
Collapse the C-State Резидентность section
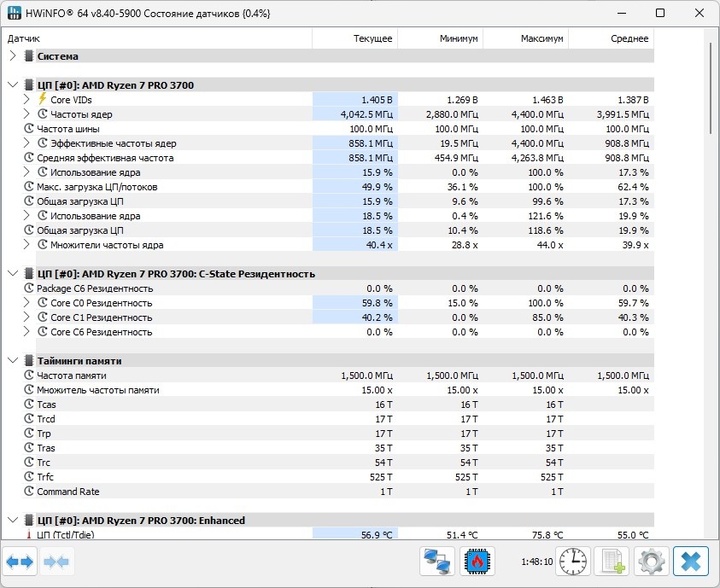point(13,273)
